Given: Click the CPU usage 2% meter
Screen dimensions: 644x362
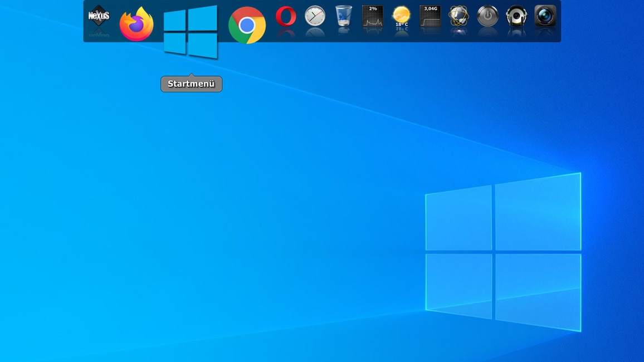Looking at the screenshot, I should pos(373,16).
